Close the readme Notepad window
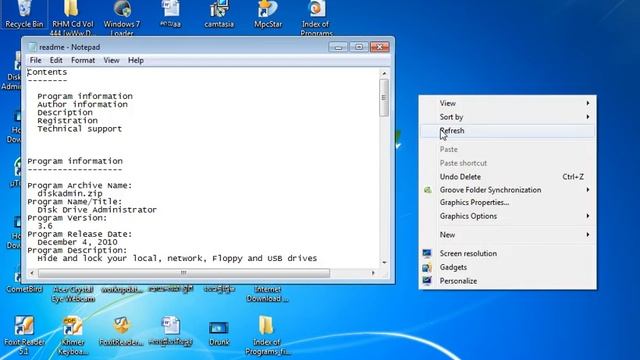Screen dimensions: 640x360 (380, 47)
